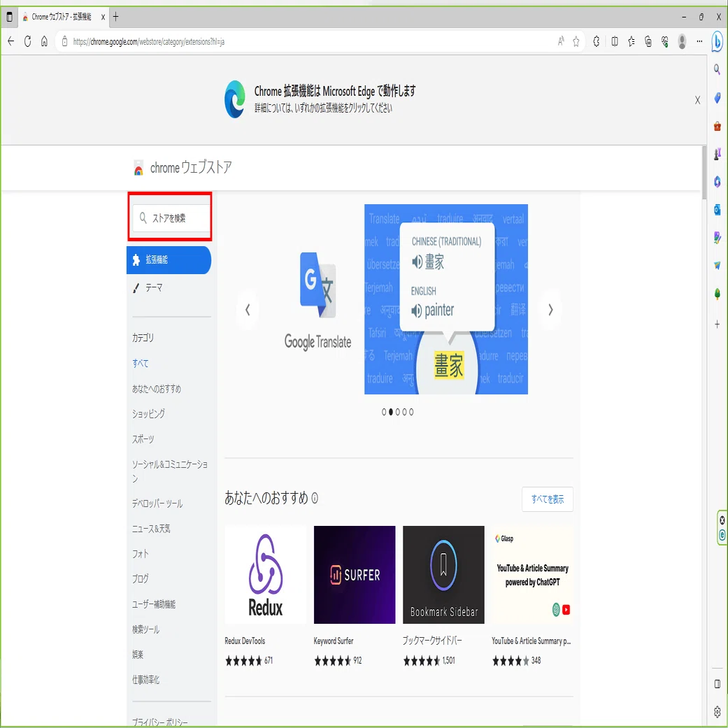Open a new tab with plus button
The height and width of the screenshot is (728, 728).
coord(115,17)
